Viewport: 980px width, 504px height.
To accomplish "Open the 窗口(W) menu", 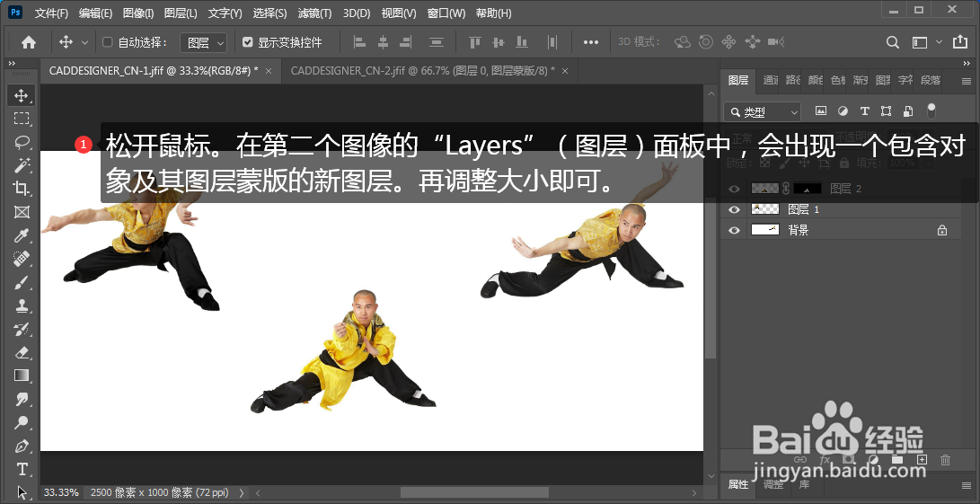I will [446, 13].
